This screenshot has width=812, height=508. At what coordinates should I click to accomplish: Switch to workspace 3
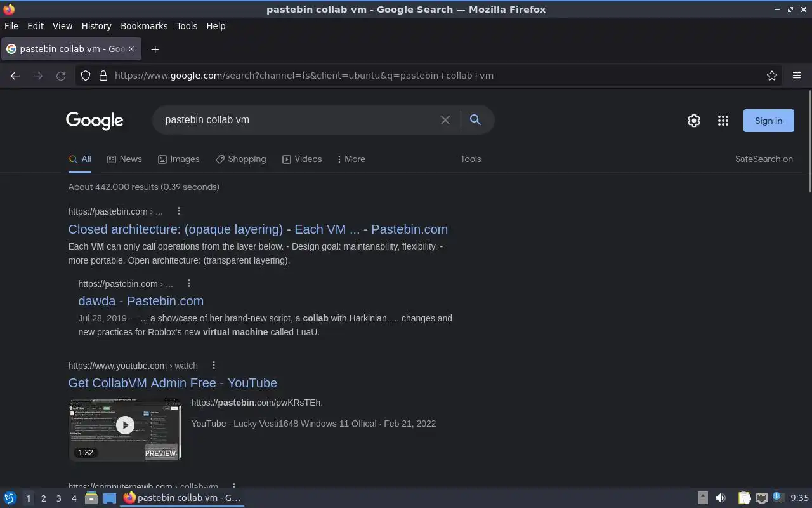pyautogui.click(x=58, y=498)
